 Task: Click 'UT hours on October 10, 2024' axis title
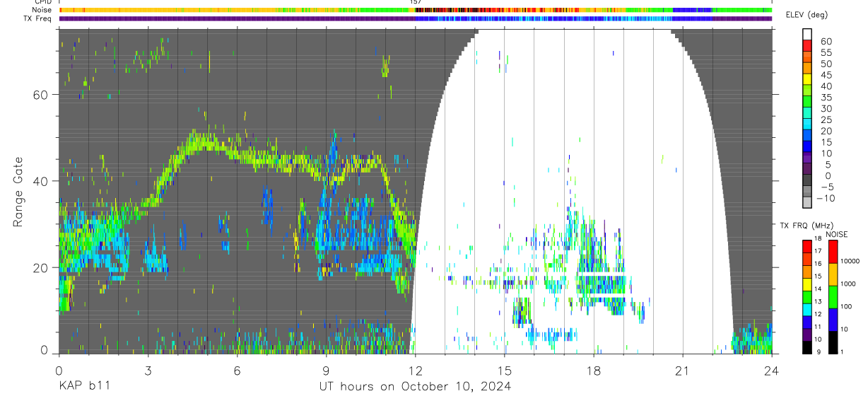click(415, 387)
